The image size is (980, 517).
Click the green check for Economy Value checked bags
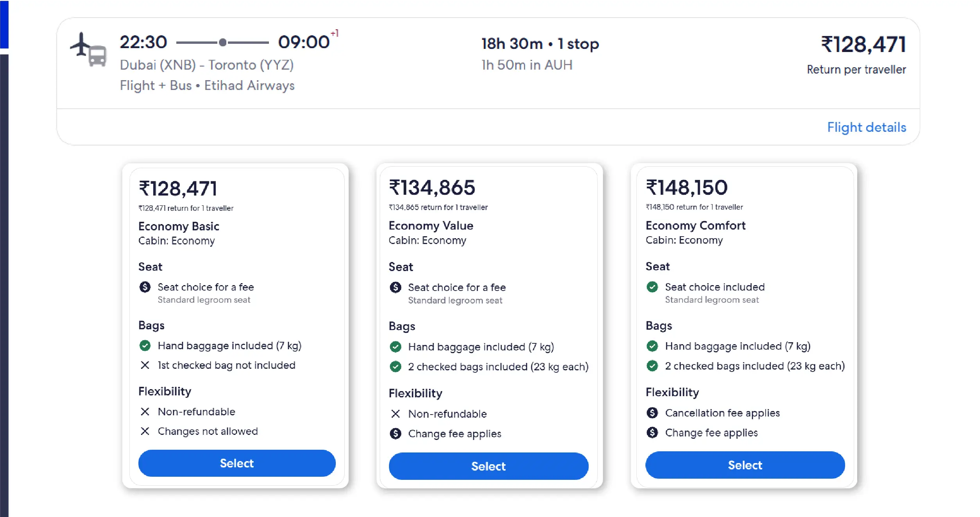click(x=396, y=367)
